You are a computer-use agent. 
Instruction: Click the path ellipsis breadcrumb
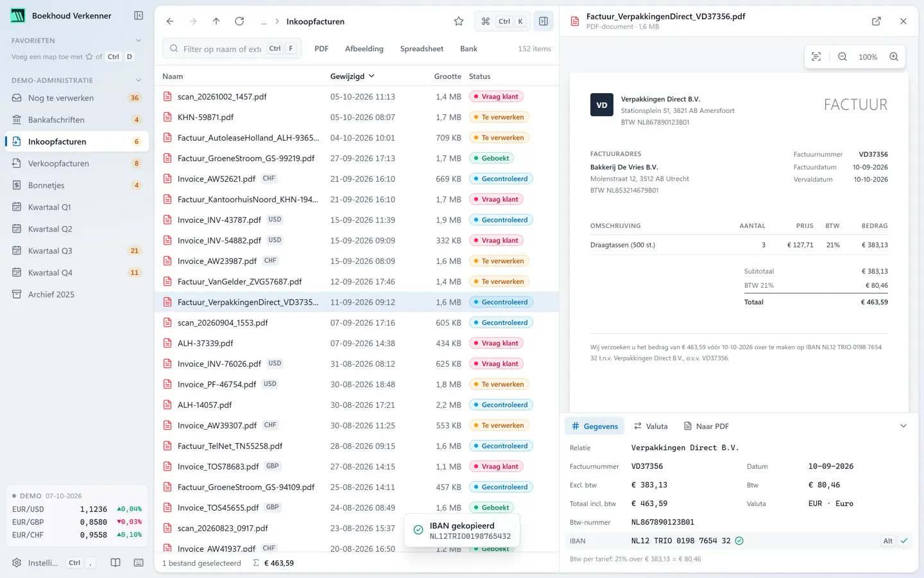point(264,21)
